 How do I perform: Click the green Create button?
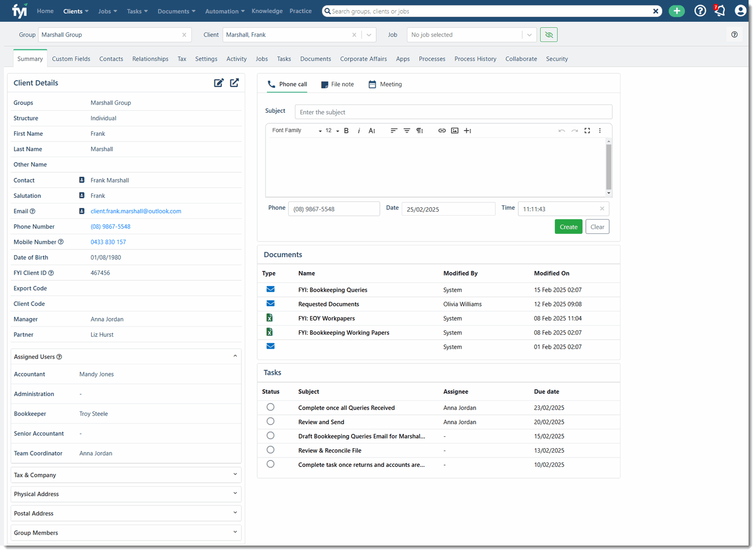[568, 227]
